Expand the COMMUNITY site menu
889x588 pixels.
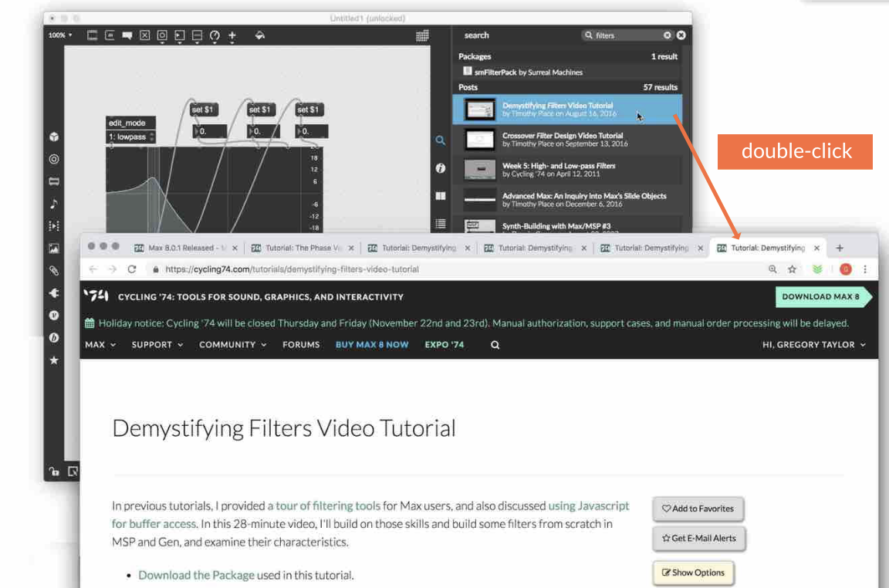pyautogui.click(x=232, y=345)
